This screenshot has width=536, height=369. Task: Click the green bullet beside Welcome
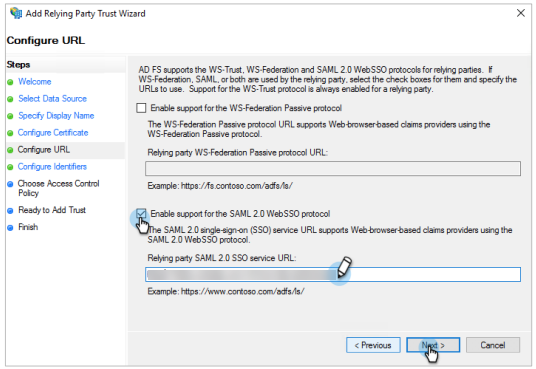[10, 82]
